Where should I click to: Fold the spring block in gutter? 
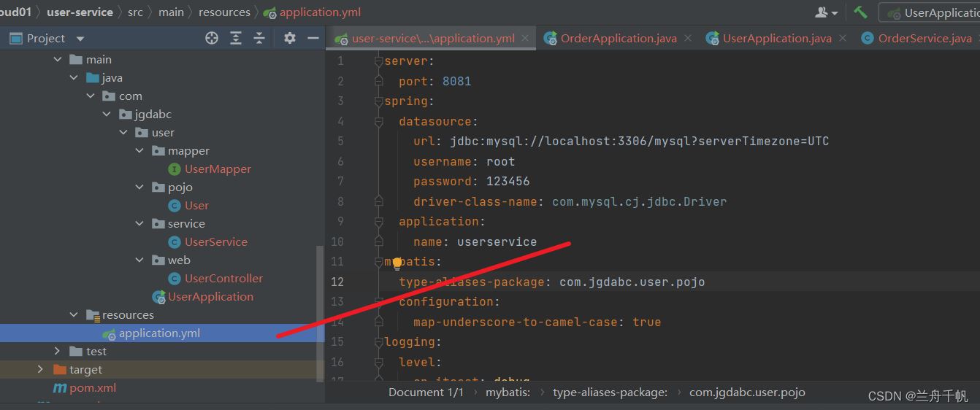click(378, 101)
